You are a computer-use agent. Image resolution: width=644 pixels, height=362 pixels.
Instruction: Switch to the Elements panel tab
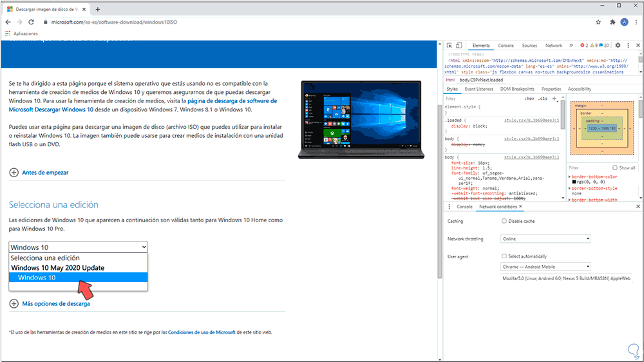point(480,46)
